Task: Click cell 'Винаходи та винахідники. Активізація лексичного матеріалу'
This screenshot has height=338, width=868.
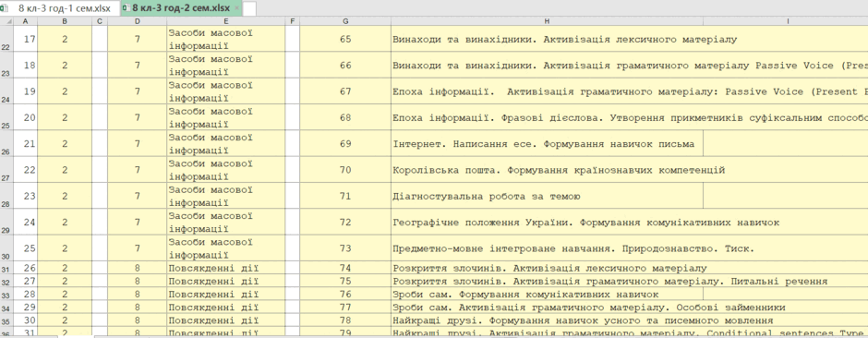Action: [x=547, y=39]
